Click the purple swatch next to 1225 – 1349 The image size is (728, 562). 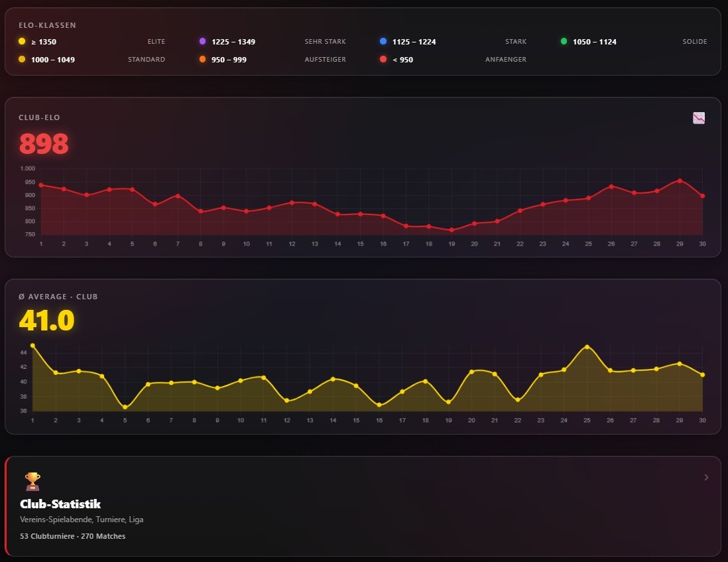tap(202, 41)
